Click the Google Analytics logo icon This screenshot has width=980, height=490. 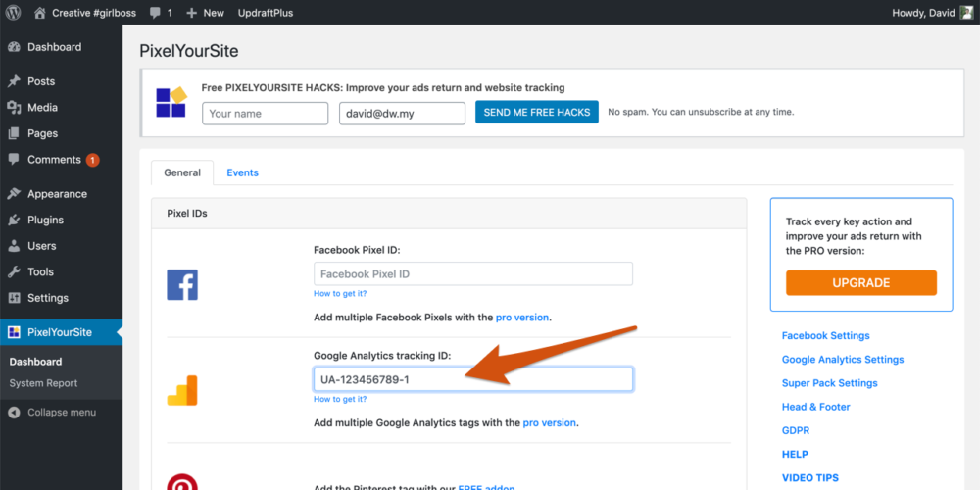click(182, 389)
